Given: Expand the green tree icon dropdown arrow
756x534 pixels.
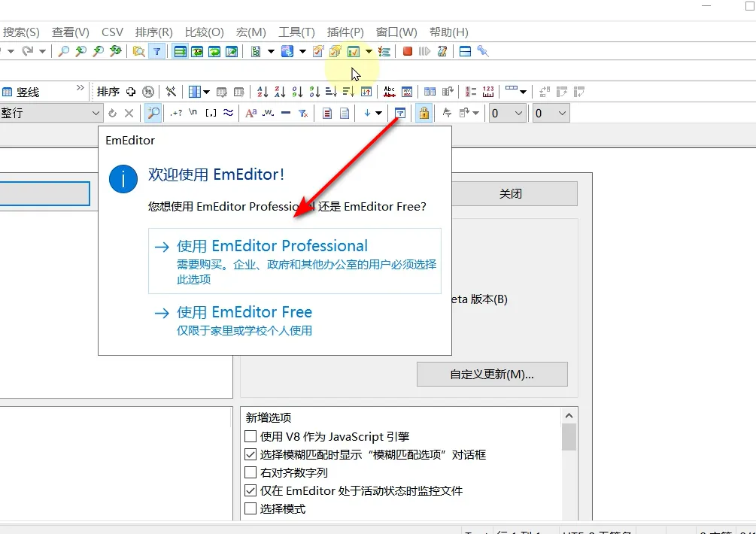Looking at the screenshot, I should coord(271,51).
